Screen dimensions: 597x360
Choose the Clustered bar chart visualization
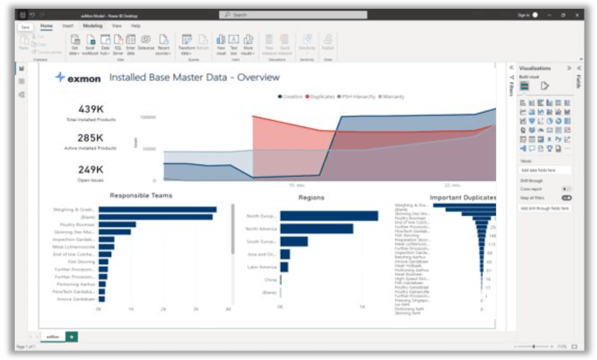tap(540, 103)
